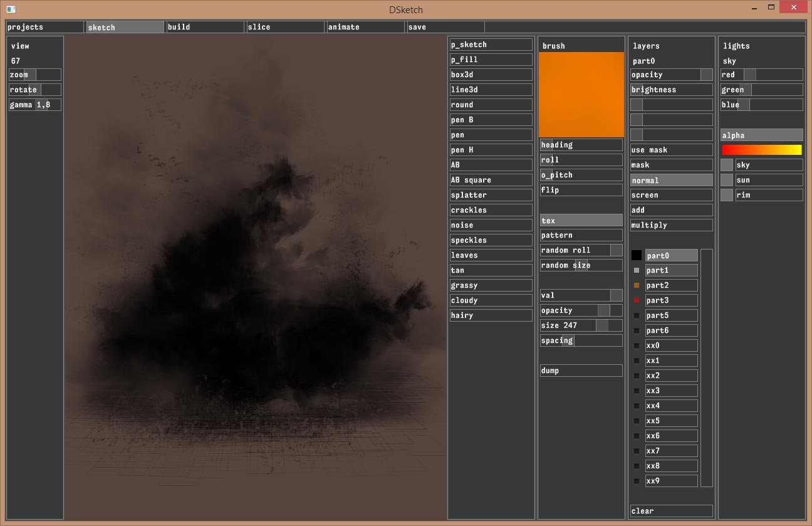Enable the sun light checkbox

[726, 180]
